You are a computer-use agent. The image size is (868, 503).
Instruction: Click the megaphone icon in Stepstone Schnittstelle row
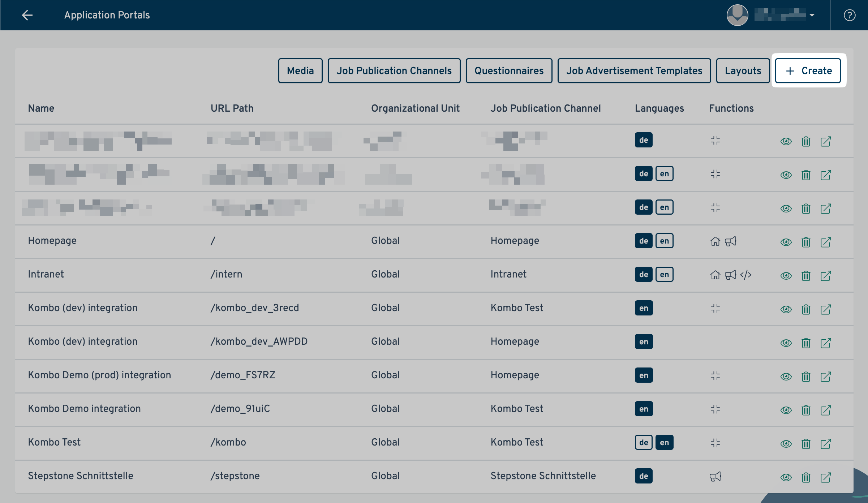click(715, 477)
